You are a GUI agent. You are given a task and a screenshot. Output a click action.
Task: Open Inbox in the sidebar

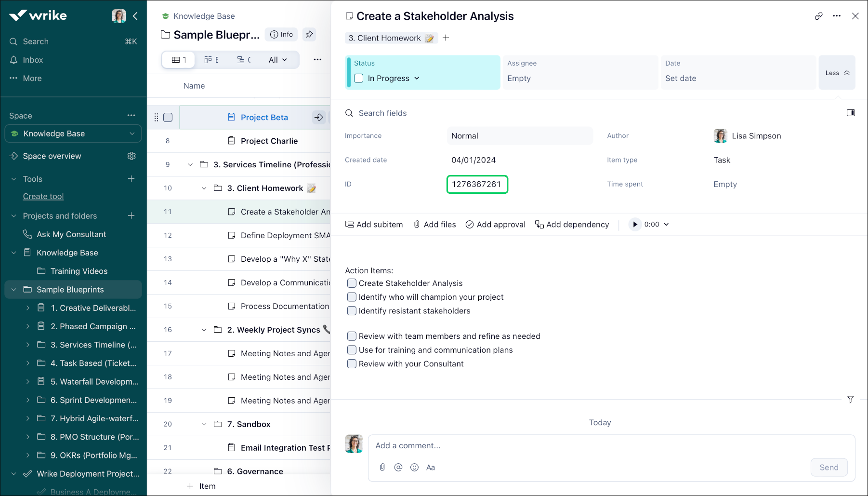(x=33, y=60)
